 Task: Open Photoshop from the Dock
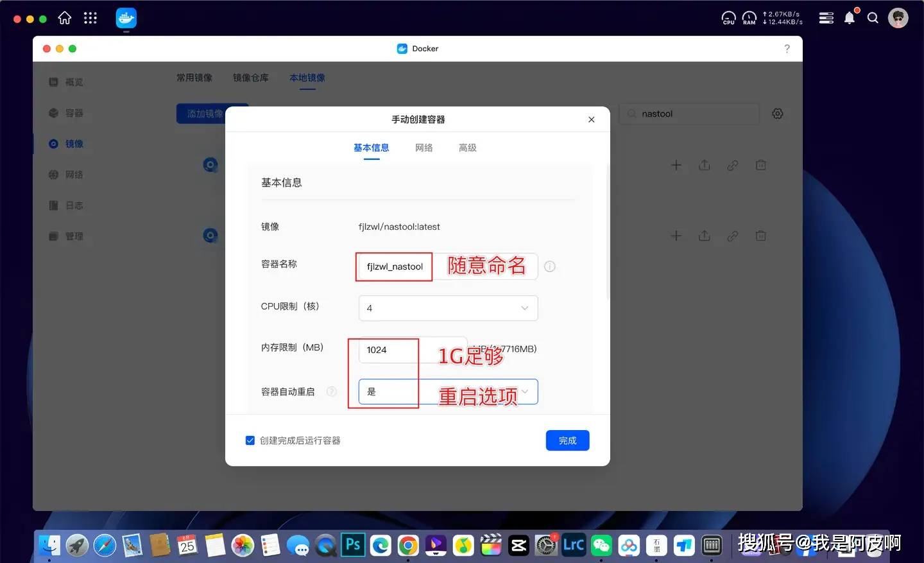point(352,545)
